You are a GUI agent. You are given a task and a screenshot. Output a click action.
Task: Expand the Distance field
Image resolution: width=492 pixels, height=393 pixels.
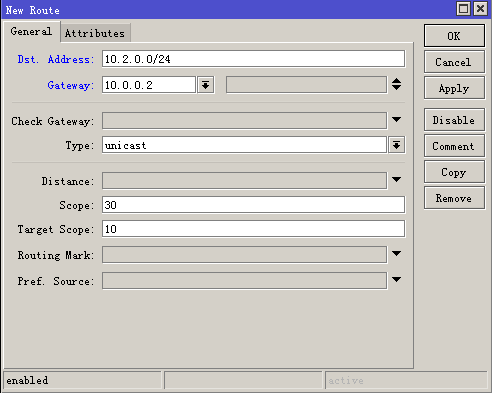(396, 179)
